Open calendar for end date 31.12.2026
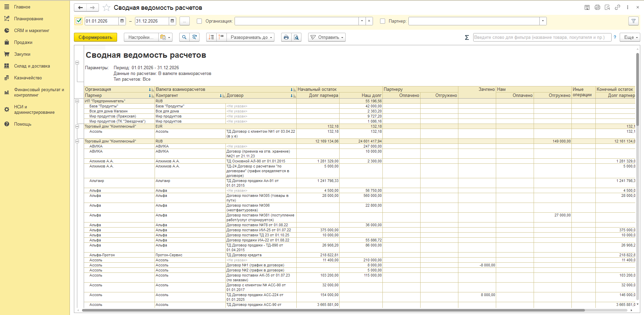644x315 pixels. click(x=172, y=21)
